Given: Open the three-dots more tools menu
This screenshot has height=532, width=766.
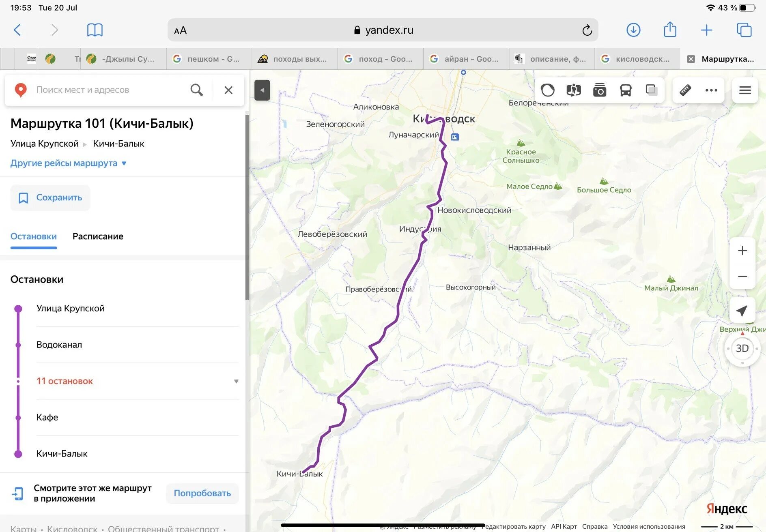Looking at the screenshot, I should [x=711, y=90].
